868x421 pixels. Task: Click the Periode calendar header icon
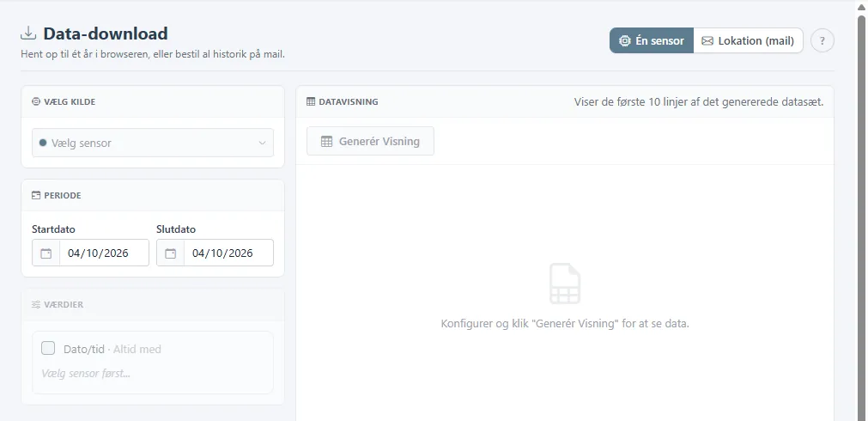pos(36,196)
